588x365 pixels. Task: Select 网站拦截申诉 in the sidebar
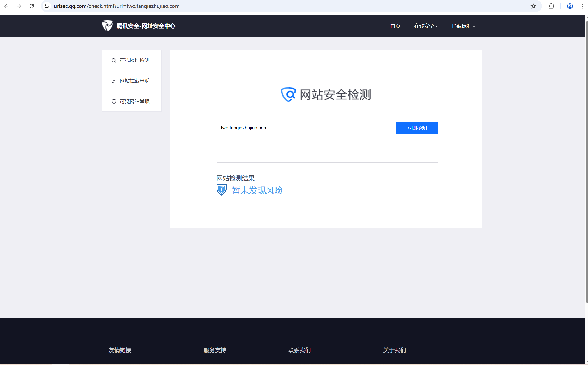(x=134, y=81)
